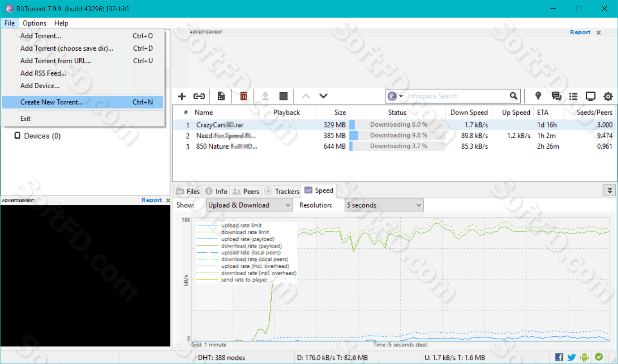Switch to the Speed tab
Viewport: 618px width, 364px height.
[x=319, y=190]
